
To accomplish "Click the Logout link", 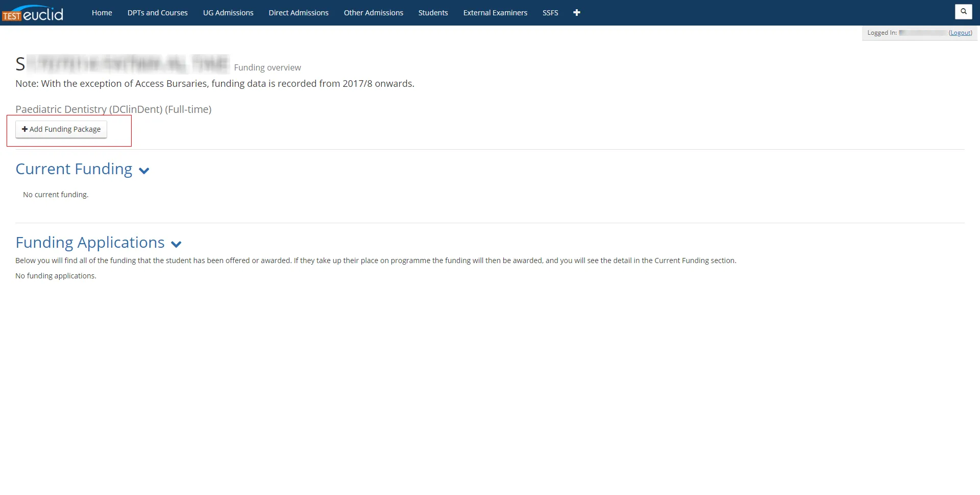I will pyautogui.click(x=960, y=33).
